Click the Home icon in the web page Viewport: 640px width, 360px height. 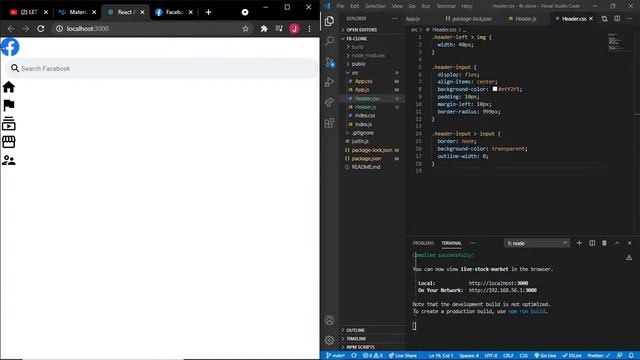[9, 87]
